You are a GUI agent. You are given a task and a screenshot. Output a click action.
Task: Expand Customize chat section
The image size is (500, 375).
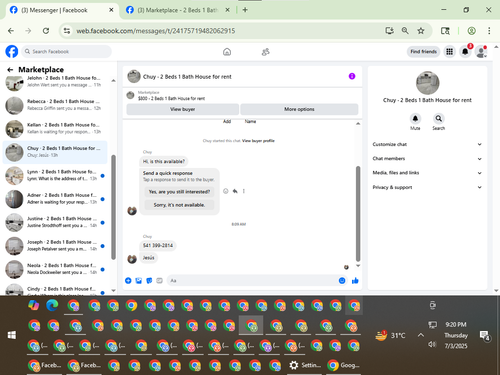tap(427, 144)
